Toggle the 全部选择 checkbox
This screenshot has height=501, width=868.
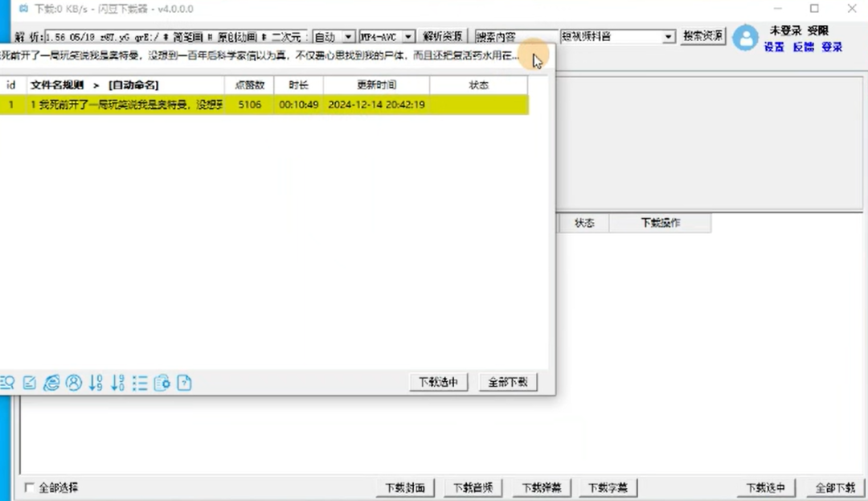pos(30,487)
